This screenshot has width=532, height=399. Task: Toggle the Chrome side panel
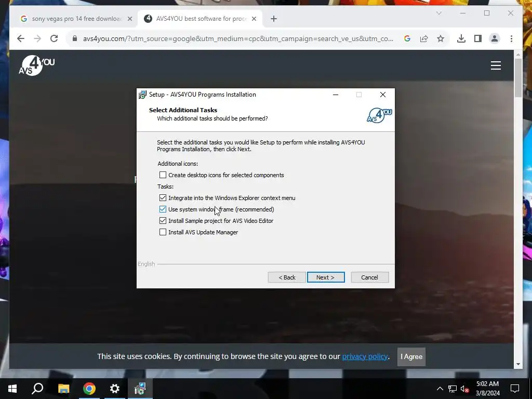(478, 38)
